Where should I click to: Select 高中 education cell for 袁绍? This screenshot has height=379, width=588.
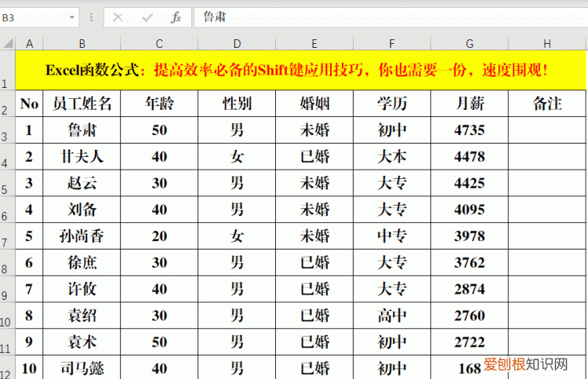392,315
